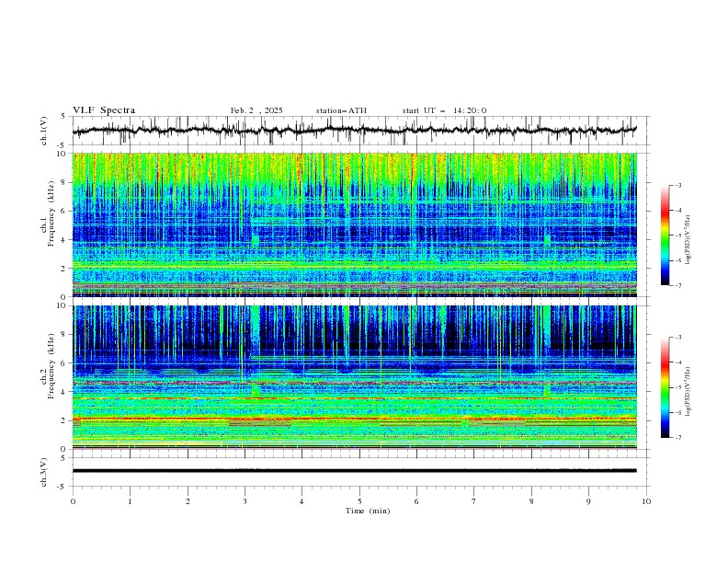
Task: Click the ch.2 PSD color scale bar
Action: point(665,387)
